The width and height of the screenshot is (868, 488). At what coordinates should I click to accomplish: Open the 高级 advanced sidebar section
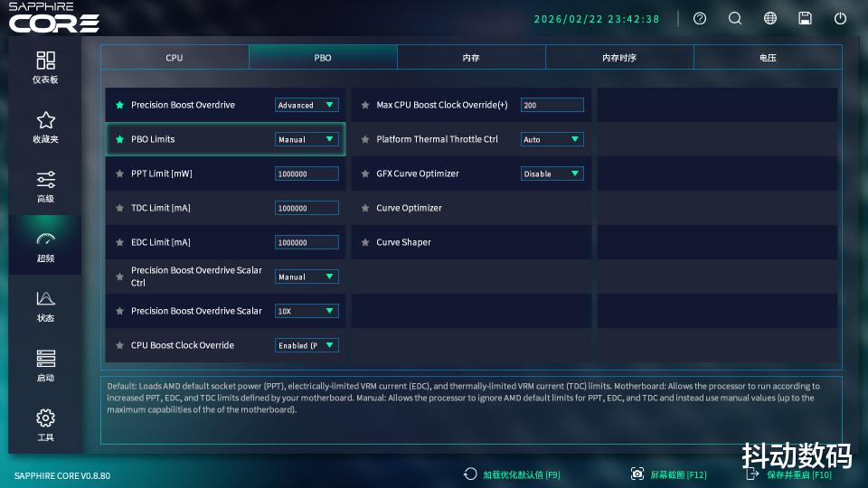pyautogui.click(x=45, y=186)
